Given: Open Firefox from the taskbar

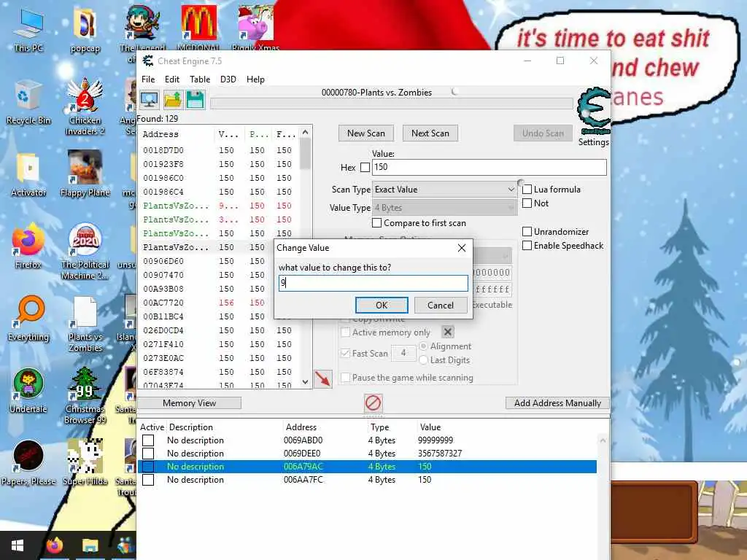Looking at the screenshot, I should (x=55, y=545).
